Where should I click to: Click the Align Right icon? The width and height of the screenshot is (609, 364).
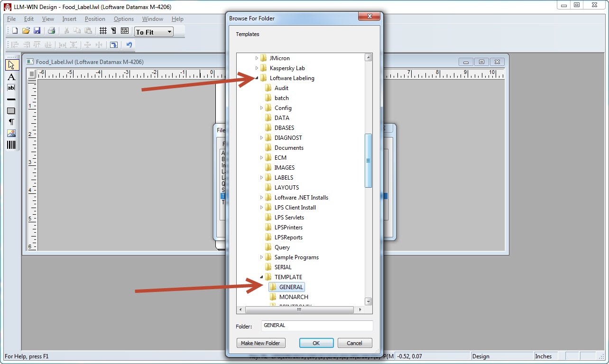[26, 45]
